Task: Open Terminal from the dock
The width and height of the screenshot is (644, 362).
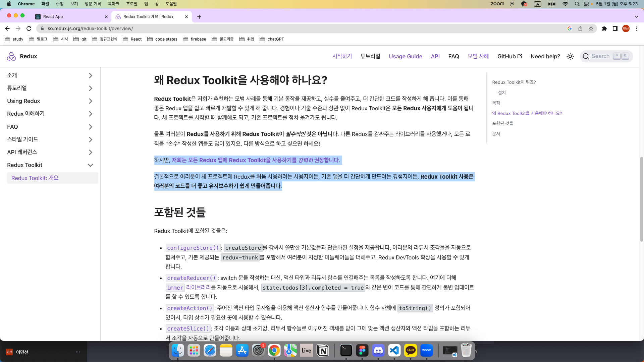Action: (x=346, y=351)
